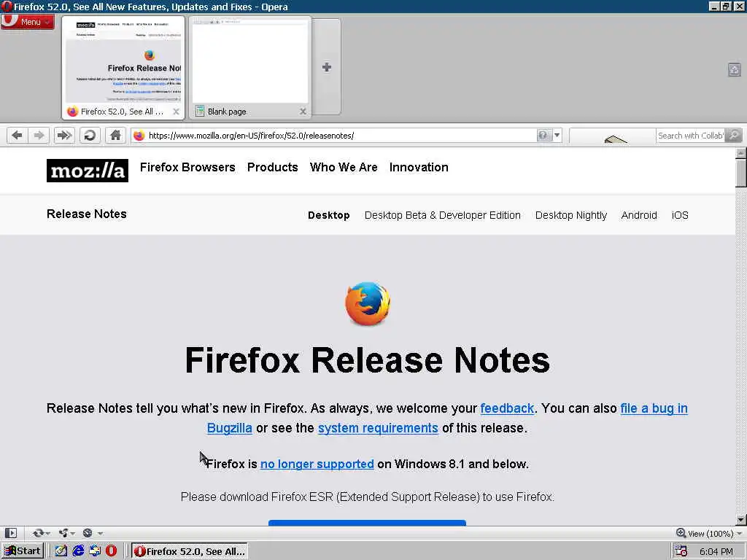The width and height of the screenshot is (747, 560).
Task: Select Android release notes
Action: [x=639, y=215]
